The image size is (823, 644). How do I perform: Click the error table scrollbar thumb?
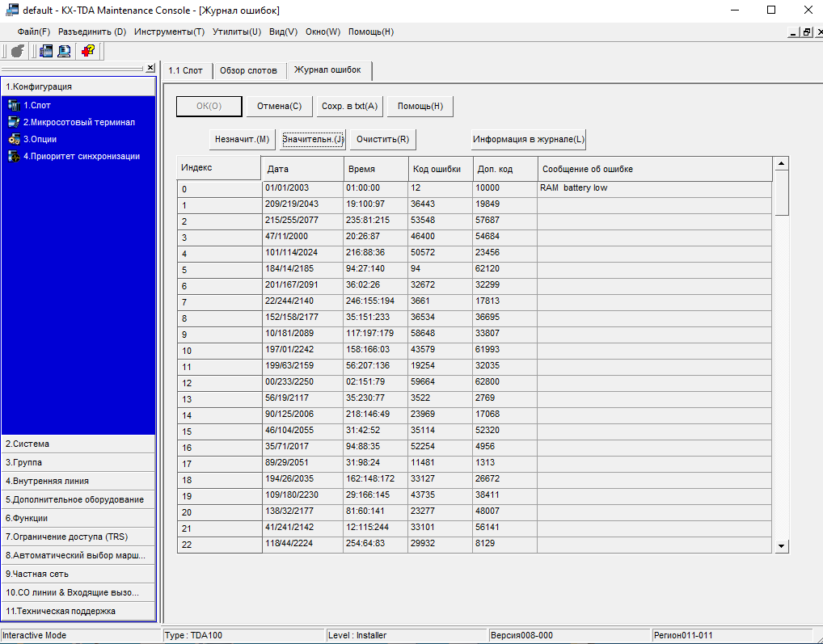coord(781,193)
